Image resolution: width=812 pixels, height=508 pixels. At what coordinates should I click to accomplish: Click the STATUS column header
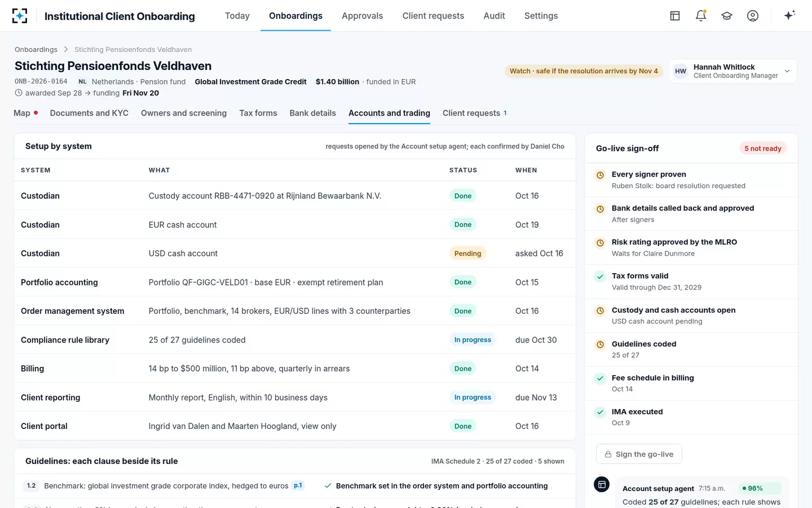[x=463, y=170]
